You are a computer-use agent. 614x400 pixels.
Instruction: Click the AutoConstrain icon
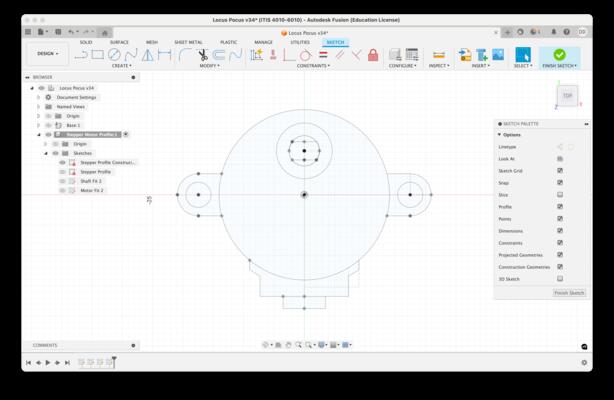256,55
